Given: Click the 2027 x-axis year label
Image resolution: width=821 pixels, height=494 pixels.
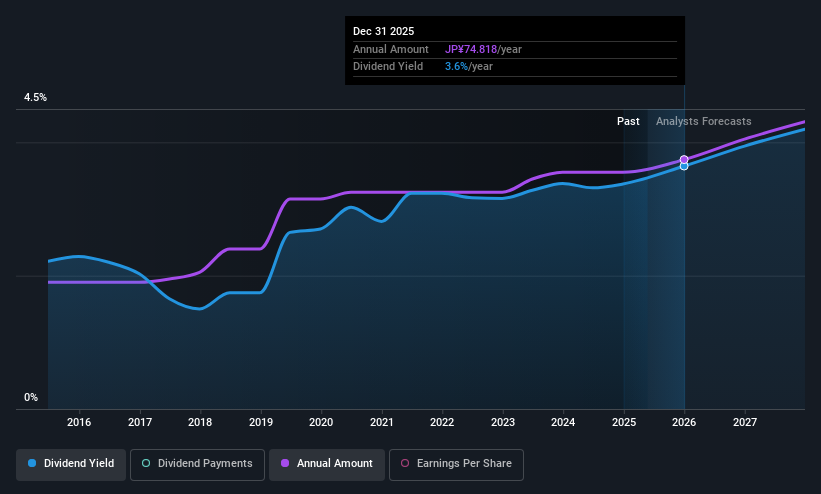Looking at the screenshot, I should pos(745,422).
